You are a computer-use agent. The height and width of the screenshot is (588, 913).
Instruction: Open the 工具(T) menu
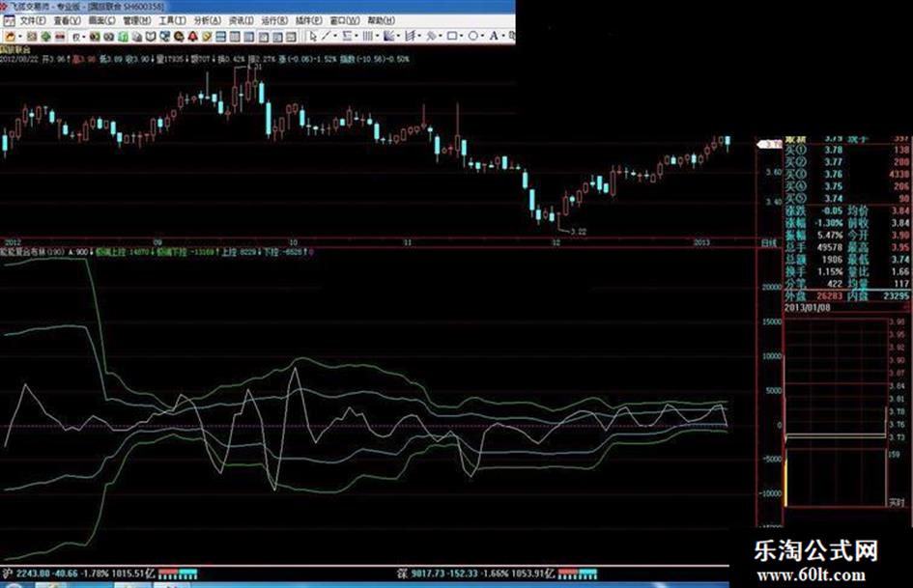[172, 21]
